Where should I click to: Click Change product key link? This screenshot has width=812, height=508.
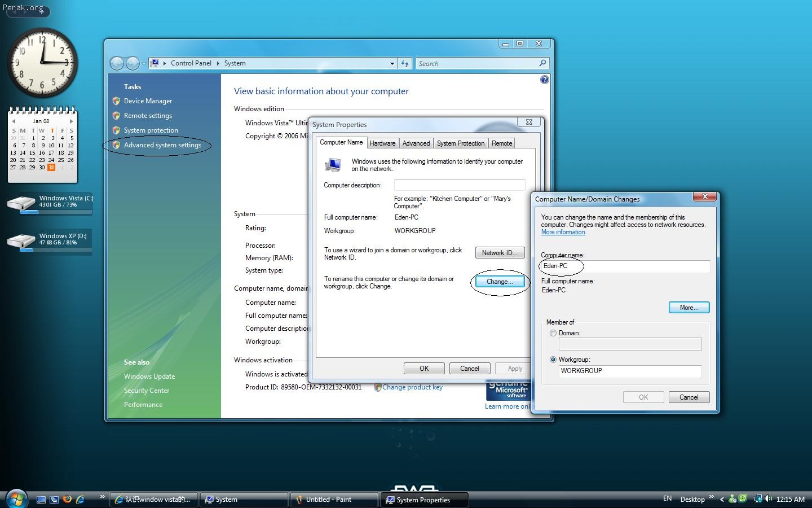point(412,387)
